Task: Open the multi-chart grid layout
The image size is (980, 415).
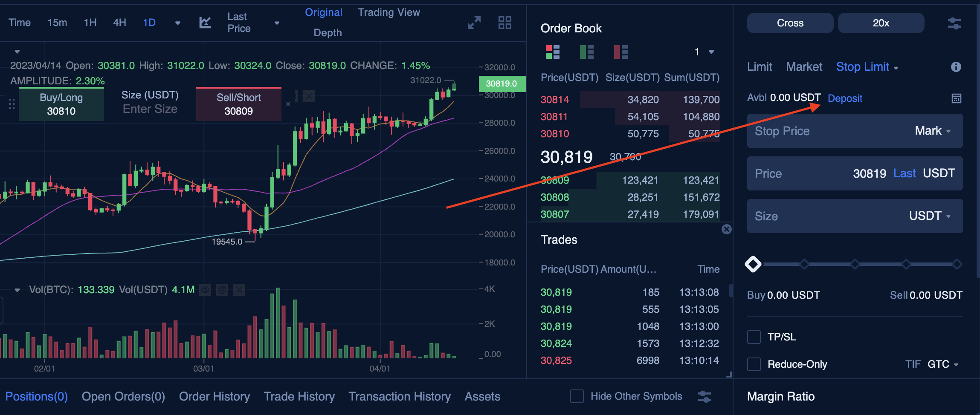Action: pos(504,23)
